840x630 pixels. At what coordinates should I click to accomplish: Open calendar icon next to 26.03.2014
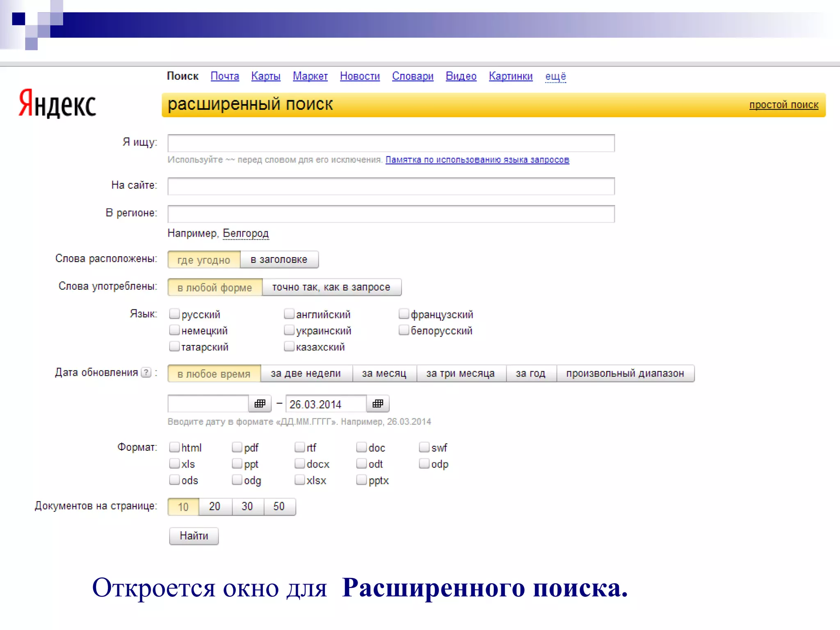click(x=378, y=404)
